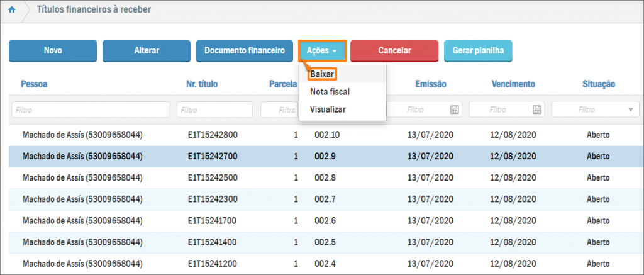This screenshot has height=275, width=644.
Task: Select Baixar from the Ações menu
Action: pos(322,74)
